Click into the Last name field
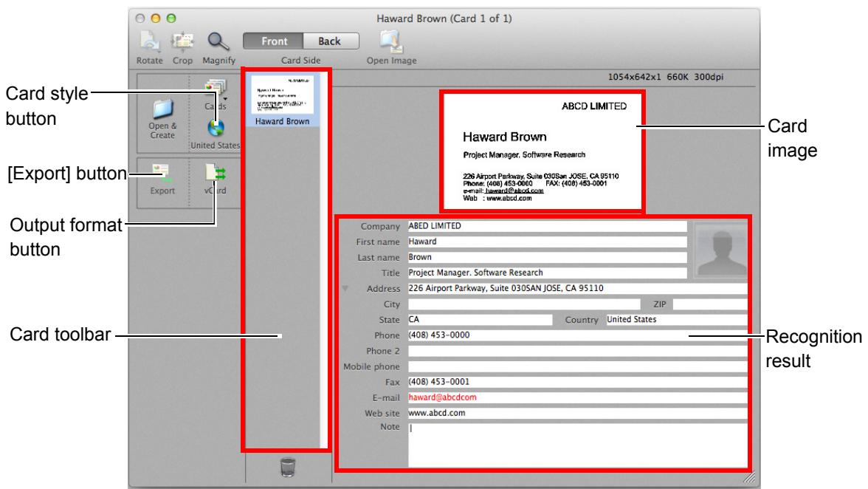Screen dimensions: 868x489 547,257
